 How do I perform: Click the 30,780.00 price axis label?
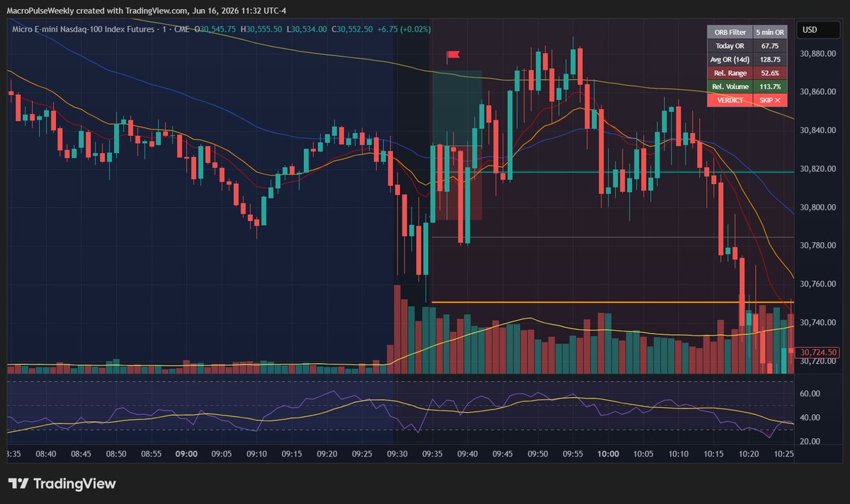819,246
